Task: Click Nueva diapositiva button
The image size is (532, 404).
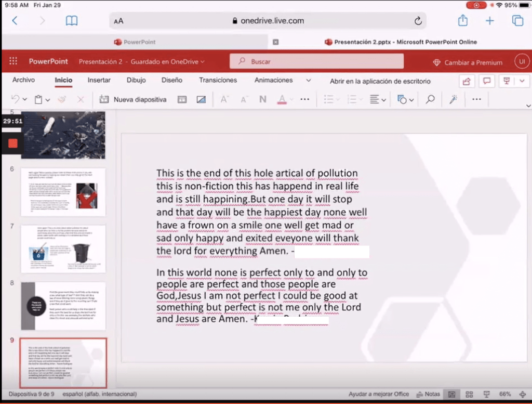Action: (133, 99)
